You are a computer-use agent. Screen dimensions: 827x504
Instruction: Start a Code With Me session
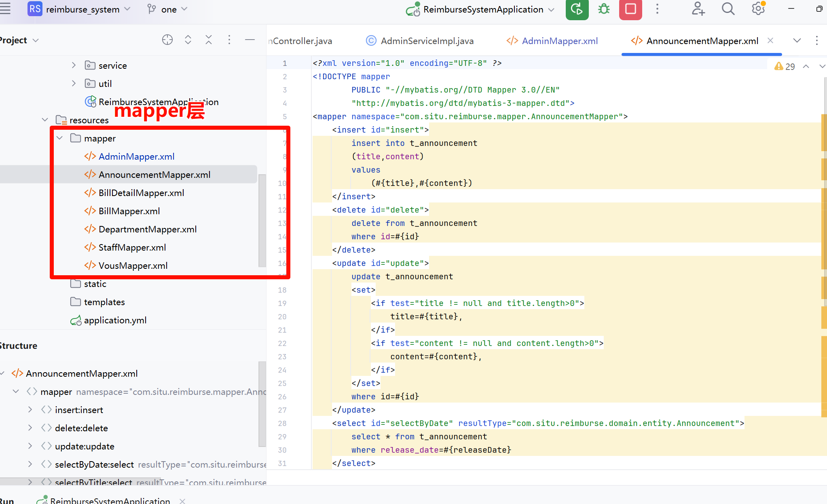pyautogui.click(x=698, y=10)
